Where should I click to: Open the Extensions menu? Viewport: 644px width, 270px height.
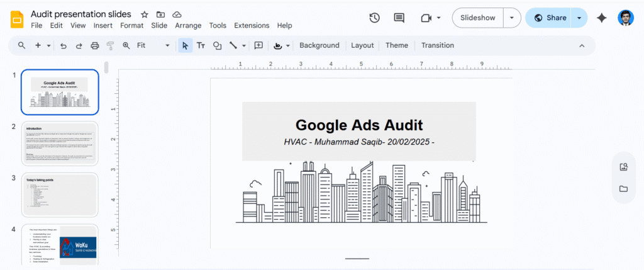coord(252,25)
